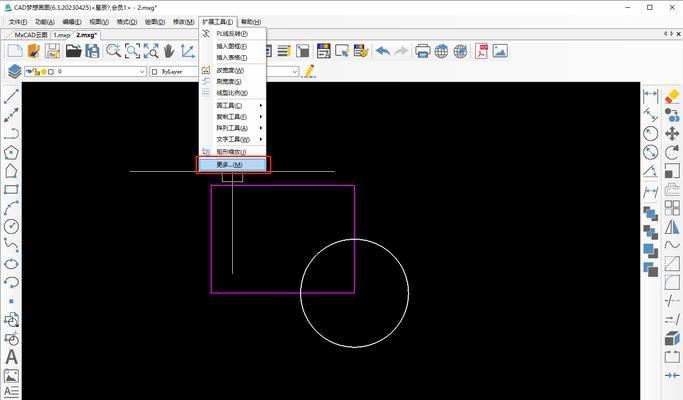Choose 更多...(M) menu entry

(233, 165)
